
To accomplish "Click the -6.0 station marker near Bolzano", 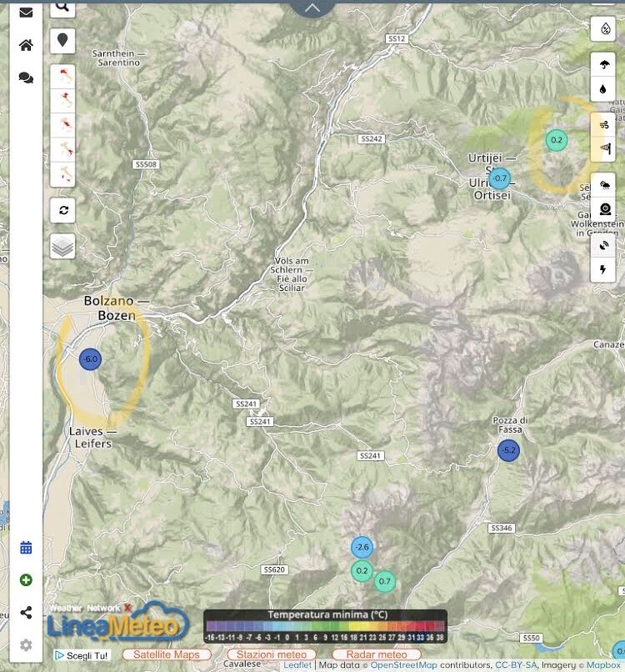I will click(90, 359).
